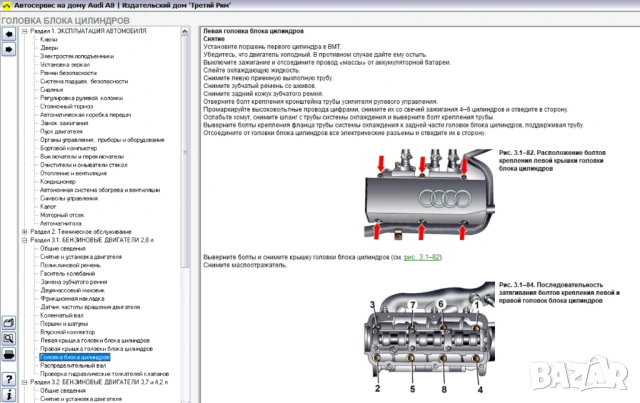Screen dimensions: 640x403
Task: Select tree item Поликлиновой ремень
Action: coord(70,265)
